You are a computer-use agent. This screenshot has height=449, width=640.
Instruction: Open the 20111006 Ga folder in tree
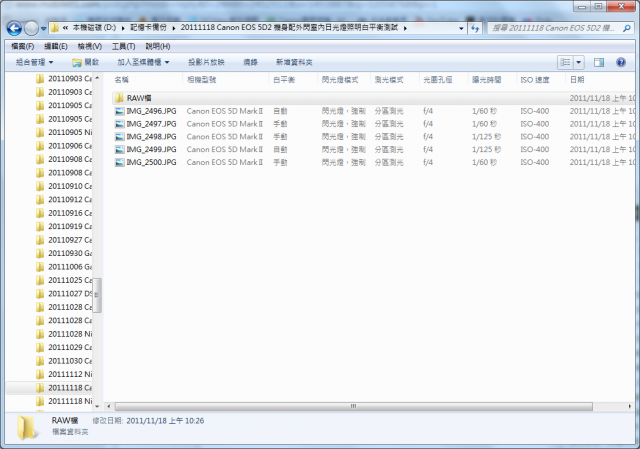[70, 267]
